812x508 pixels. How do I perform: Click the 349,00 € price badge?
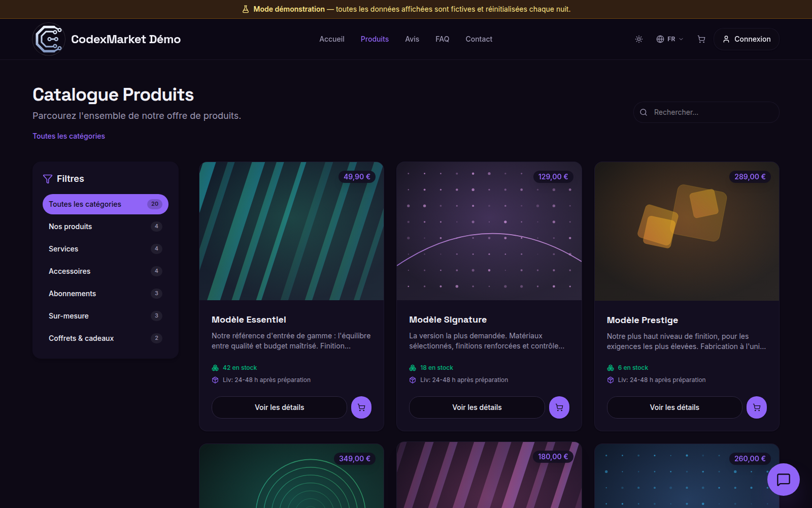click(x=355, y=459)
